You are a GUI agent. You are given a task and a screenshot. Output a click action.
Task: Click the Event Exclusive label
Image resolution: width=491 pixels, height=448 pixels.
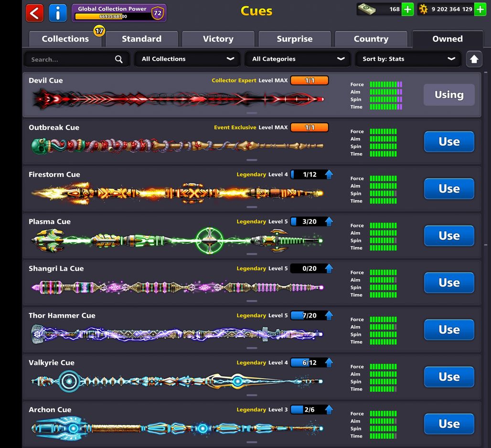(235, 128)
